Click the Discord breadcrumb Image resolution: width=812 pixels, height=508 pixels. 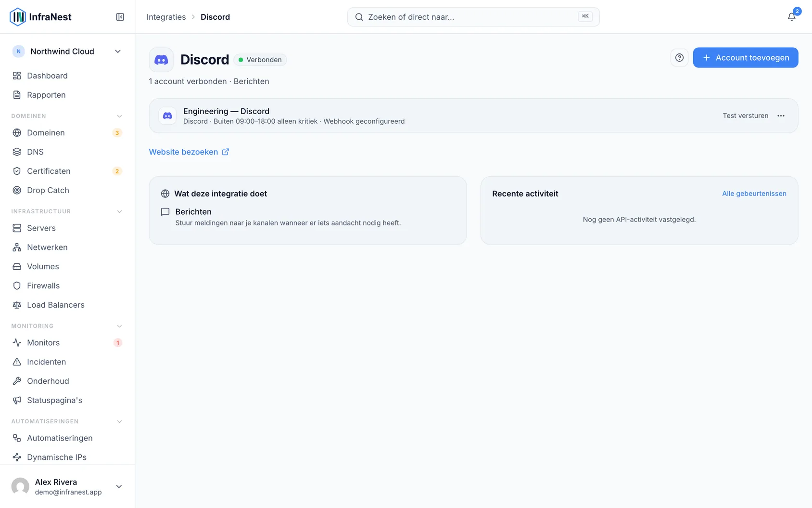tap(215, 17)
